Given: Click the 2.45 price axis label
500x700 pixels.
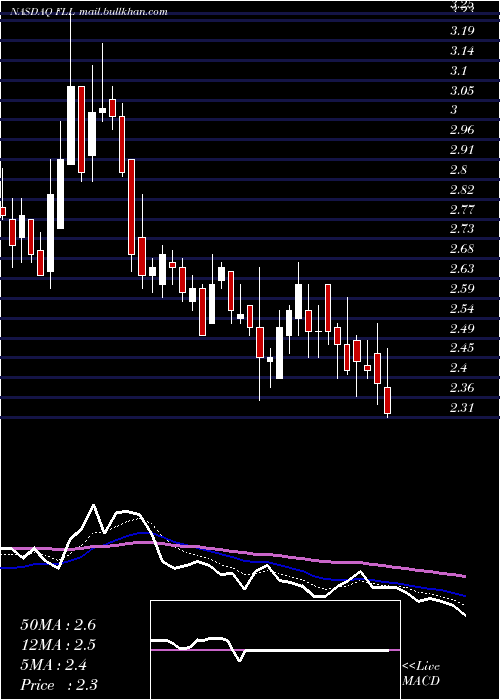Looking at the screenshot, I should tap(462, 348).
